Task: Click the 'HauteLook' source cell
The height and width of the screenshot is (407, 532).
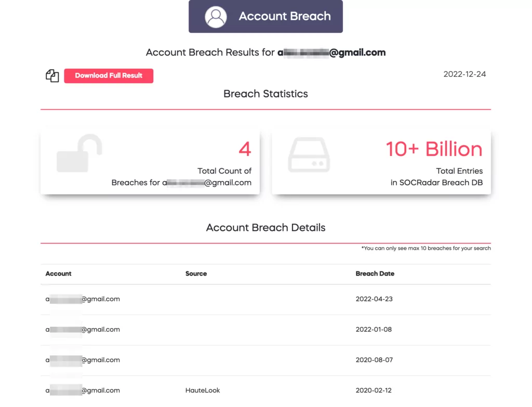Action: (x=203, y=390)
